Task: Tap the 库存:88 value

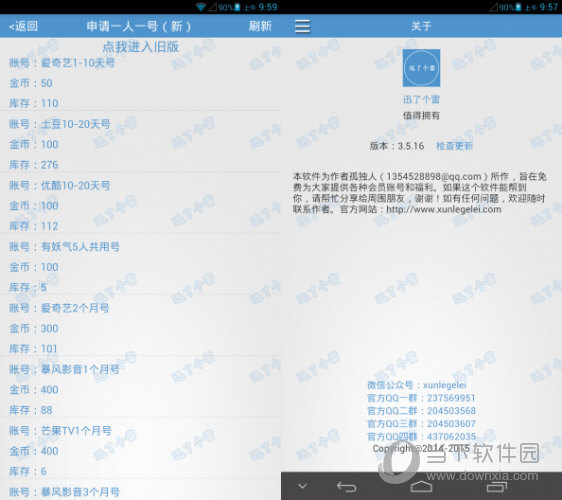Action: (x=31, y=410)
